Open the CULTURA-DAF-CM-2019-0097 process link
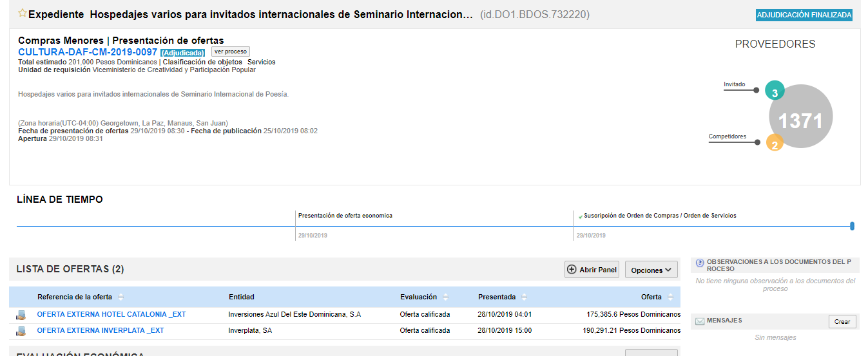Image resolution: width=868 pixels, height=356 pixels. (x=88, y=52)
